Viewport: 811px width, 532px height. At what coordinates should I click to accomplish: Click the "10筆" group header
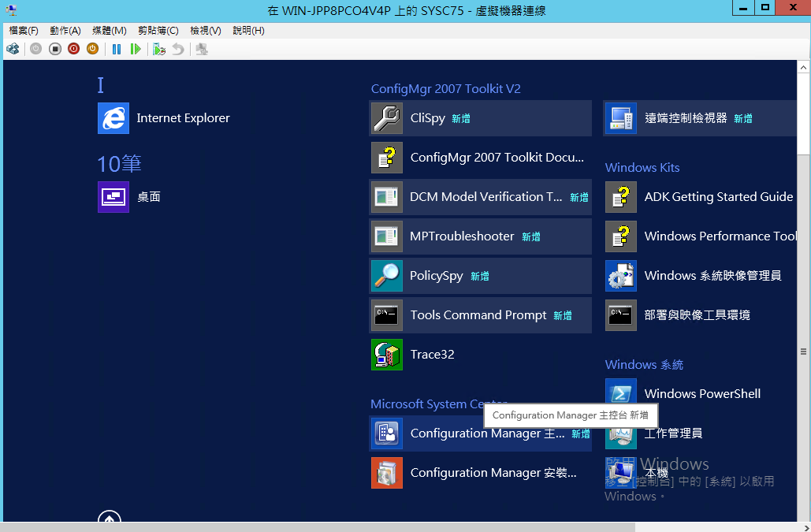(x=120, y=164)
